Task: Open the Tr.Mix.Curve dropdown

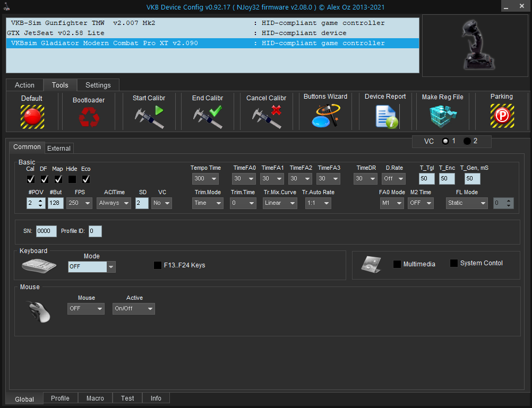Action: point(280,203)
